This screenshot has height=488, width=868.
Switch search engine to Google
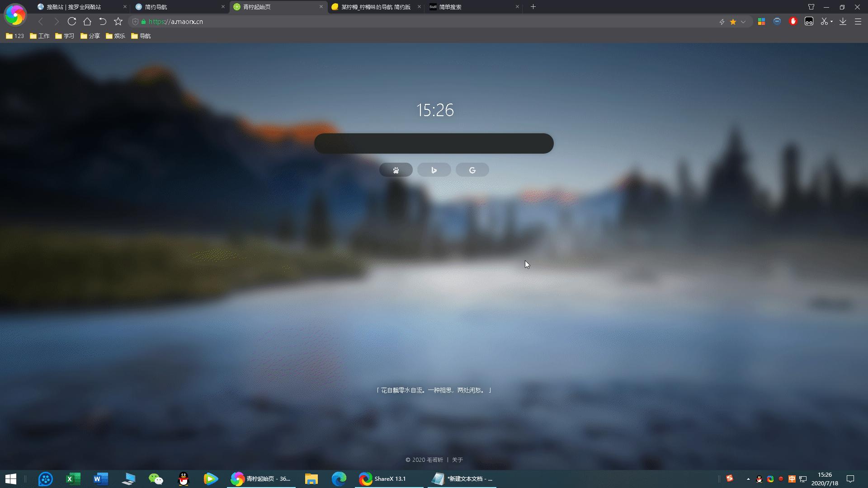(472, 170)
